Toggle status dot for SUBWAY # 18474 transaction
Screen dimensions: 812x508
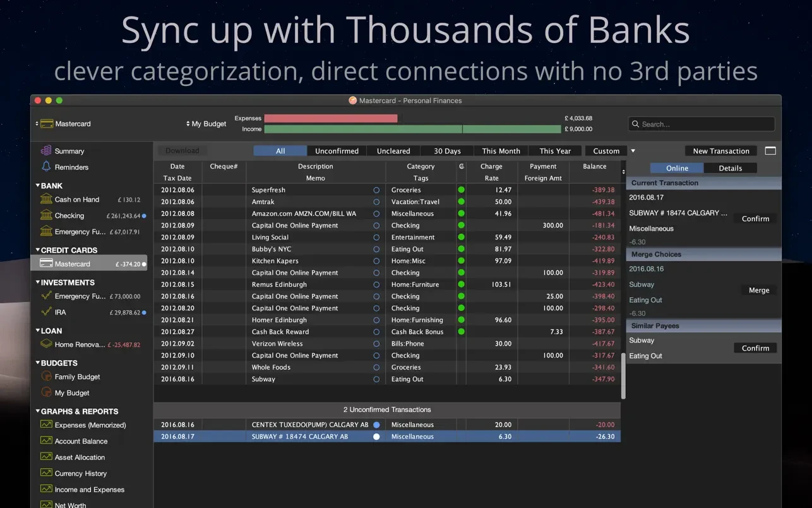(376, 437)
